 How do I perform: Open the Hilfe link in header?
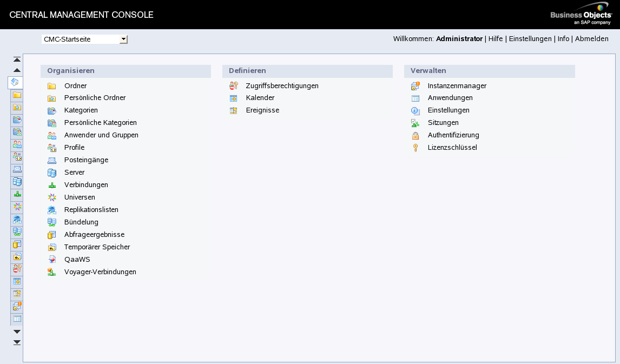click(496, 39)
